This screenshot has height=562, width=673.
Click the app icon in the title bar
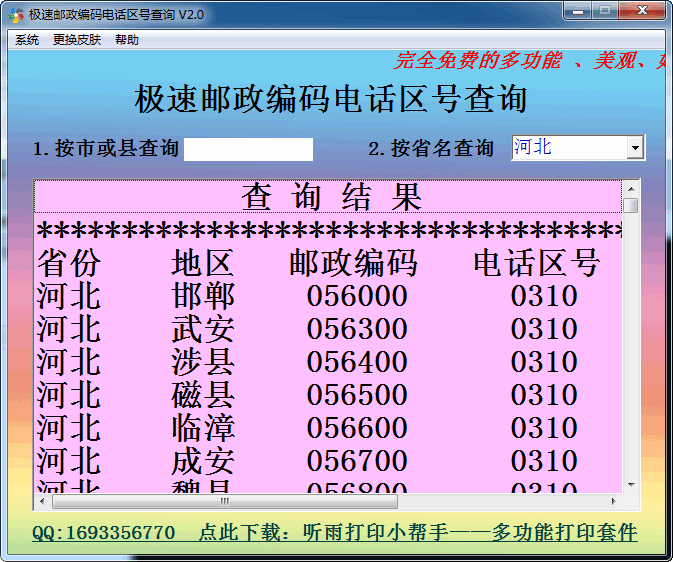(x=16, y=15)
